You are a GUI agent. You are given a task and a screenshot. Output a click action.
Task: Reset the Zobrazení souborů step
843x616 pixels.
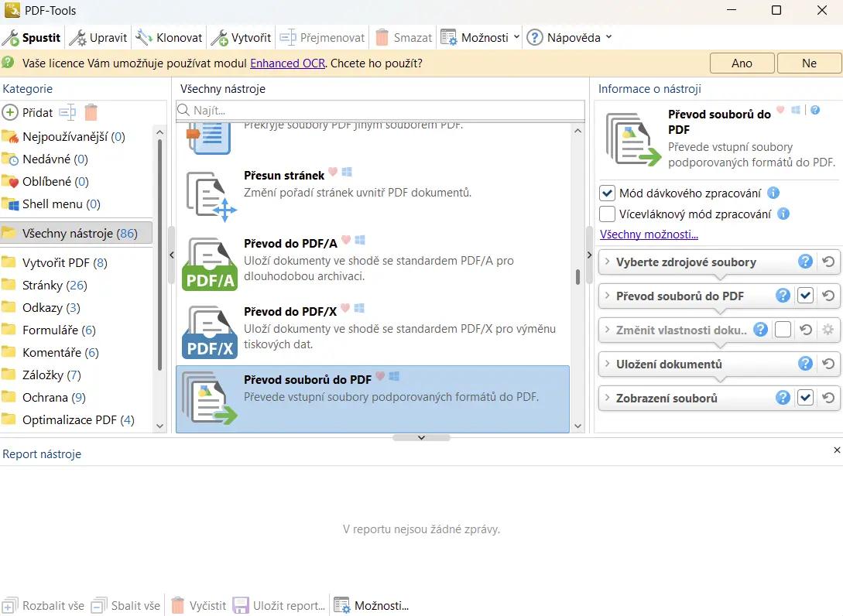[828, 398]
